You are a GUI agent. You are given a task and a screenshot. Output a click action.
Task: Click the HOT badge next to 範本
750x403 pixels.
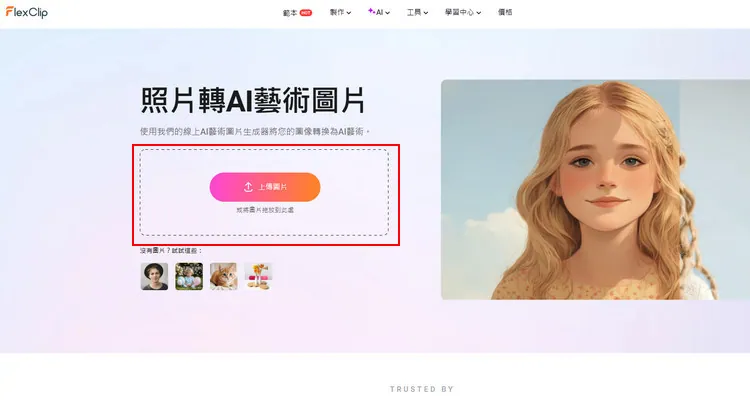pos(306,13)
